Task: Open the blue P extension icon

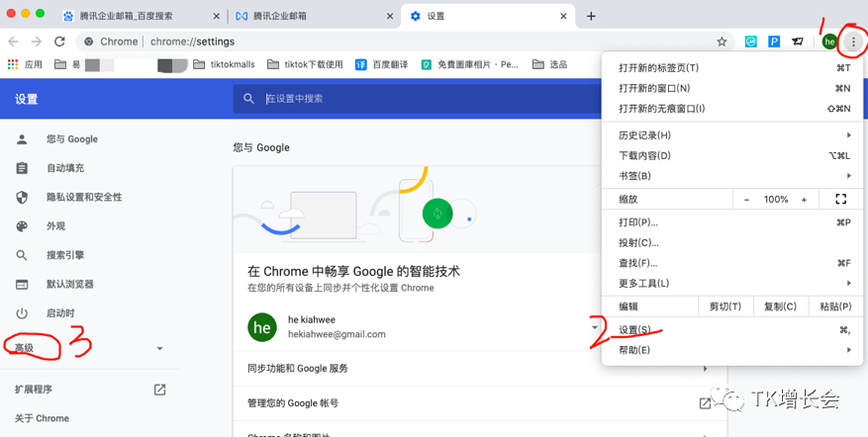Action: (774, 42)
